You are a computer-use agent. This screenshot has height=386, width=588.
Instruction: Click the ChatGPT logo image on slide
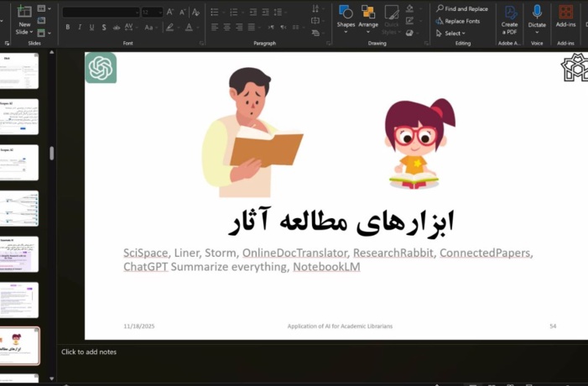point(101,67)
